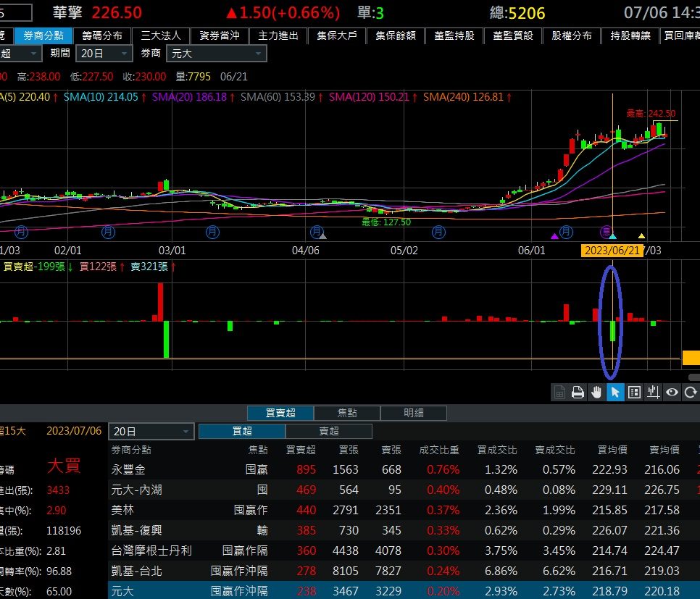This screenshot has width=700, height=599.
Task: Open the 資券當沖 tab
Action: [219, 35]
